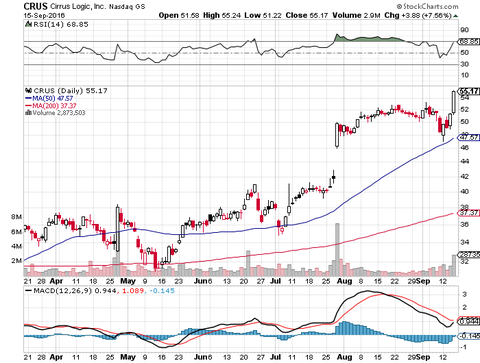This screenshot has width=480, height=363.
Task: Click the 47.57 blue tag on right axis
Action: coord(469,137)
